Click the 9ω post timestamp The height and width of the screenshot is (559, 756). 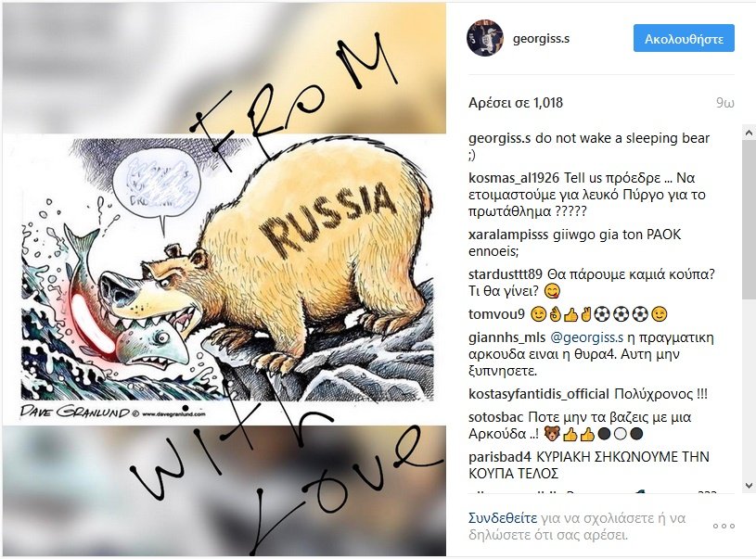[x=724, y=103]
